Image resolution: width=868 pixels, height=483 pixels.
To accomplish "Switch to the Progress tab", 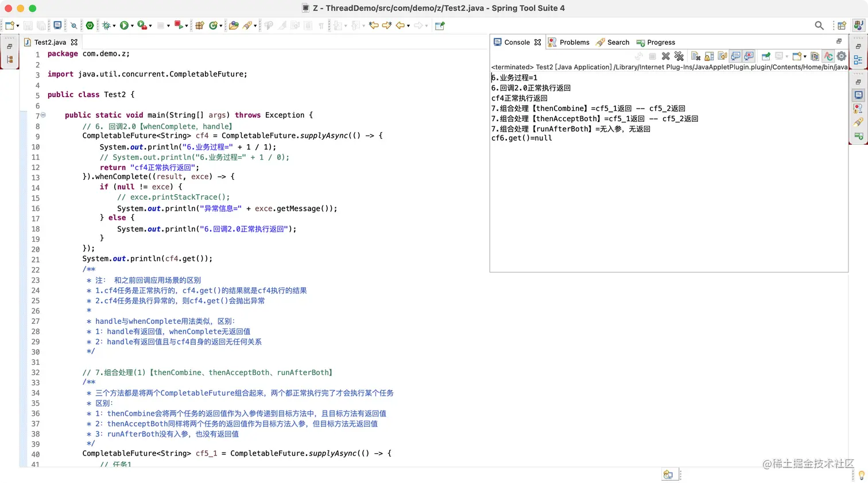I will (656, 42).
